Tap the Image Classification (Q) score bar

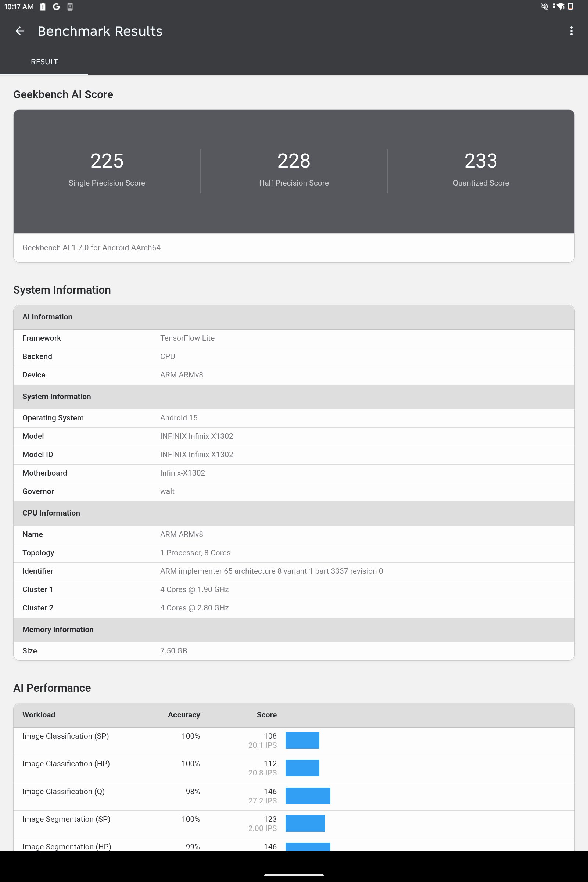(x=308, y=796)
